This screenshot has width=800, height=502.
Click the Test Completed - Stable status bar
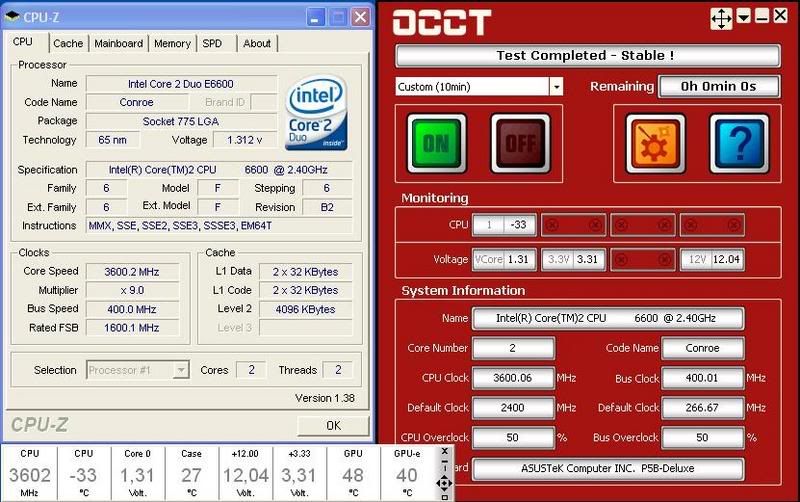coord(587,55)
